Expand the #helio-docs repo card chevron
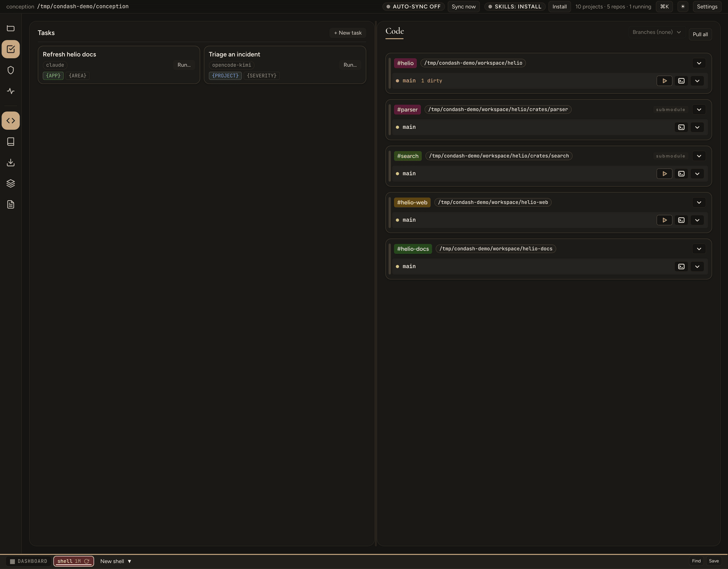Viewport: 728px width, 569px height. tap(699, 249)
